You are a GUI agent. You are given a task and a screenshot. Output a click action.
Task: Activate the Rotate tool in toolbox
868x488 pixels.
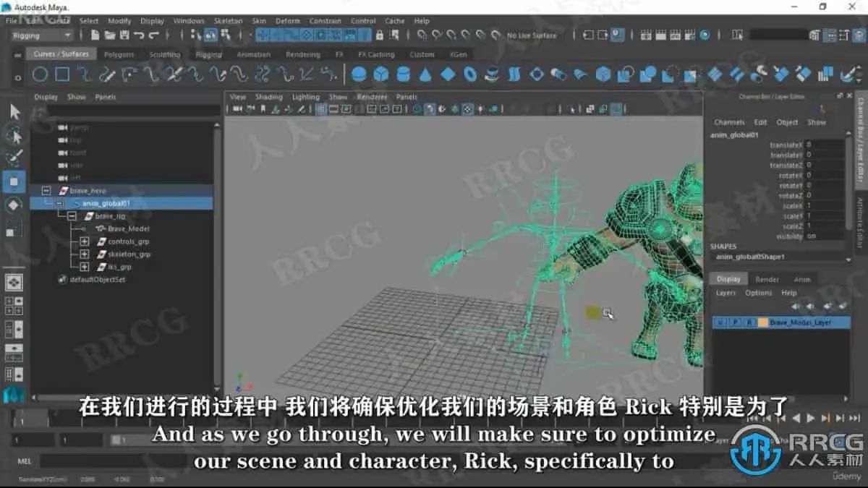pyautogui.click(x=14, y=206)
